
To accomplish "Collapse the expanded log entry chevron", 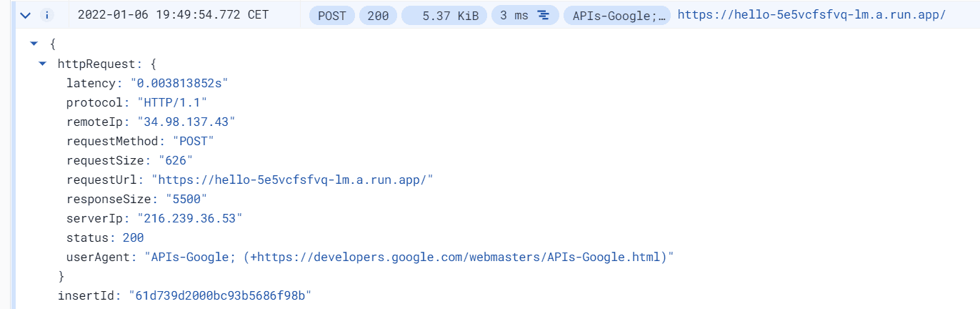I will [26, 15].
